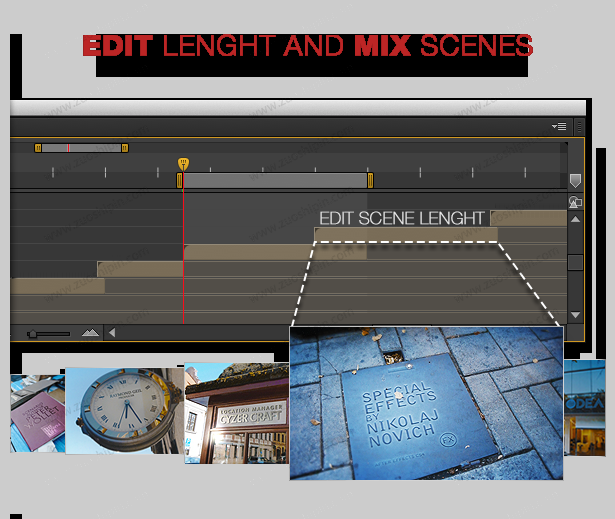Click the work area end handle
615x519 pixels.
[370, 181]
